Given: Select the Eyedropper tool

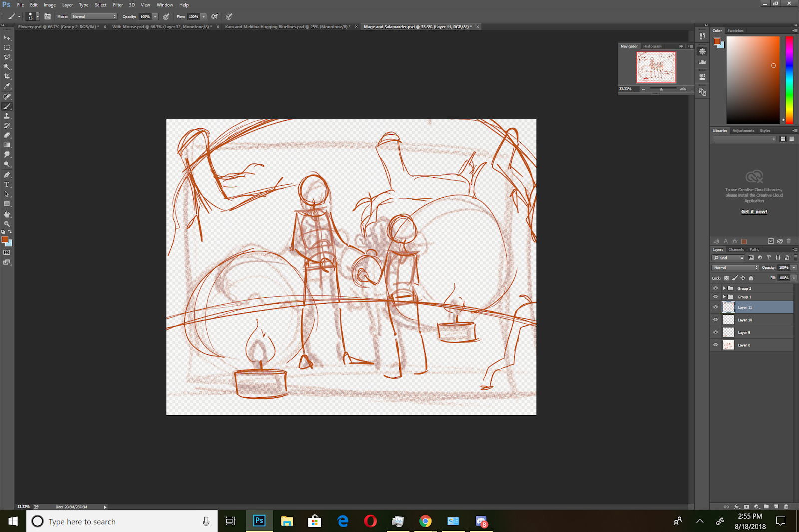Looking at the screenshot, I should pyautogui.click(x=7, y=86).
